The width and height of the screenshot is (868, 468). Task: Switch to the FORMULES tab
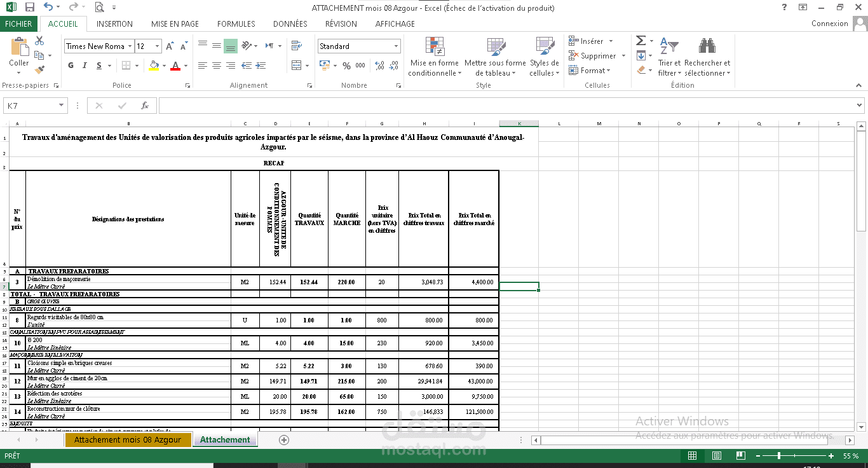tap(236, 24)
